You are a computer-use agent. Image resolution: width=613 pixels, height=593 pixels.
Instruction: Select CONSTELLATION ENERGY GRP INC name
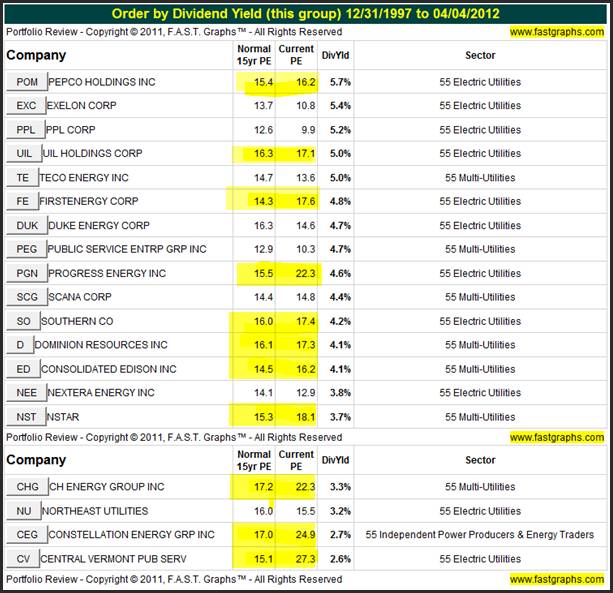tap(131, 534)
